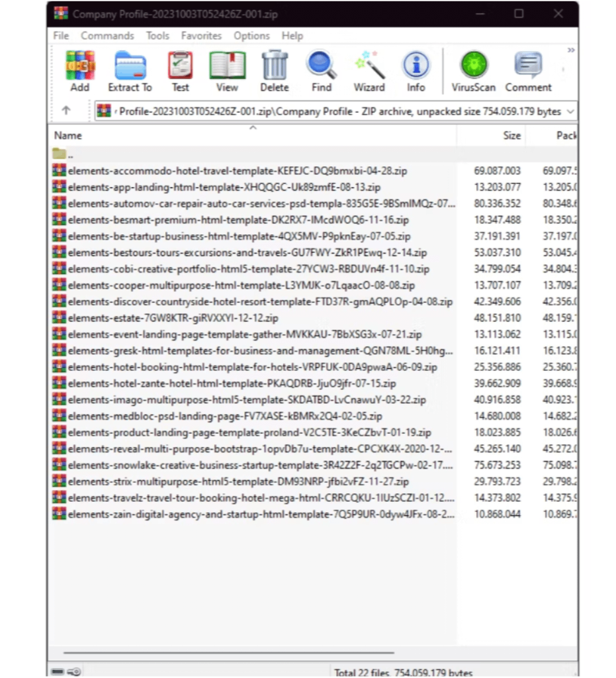Viewport: 616px width, 678px height.
Task: Open the Comment tool
Action: click(x=528, y=72)
